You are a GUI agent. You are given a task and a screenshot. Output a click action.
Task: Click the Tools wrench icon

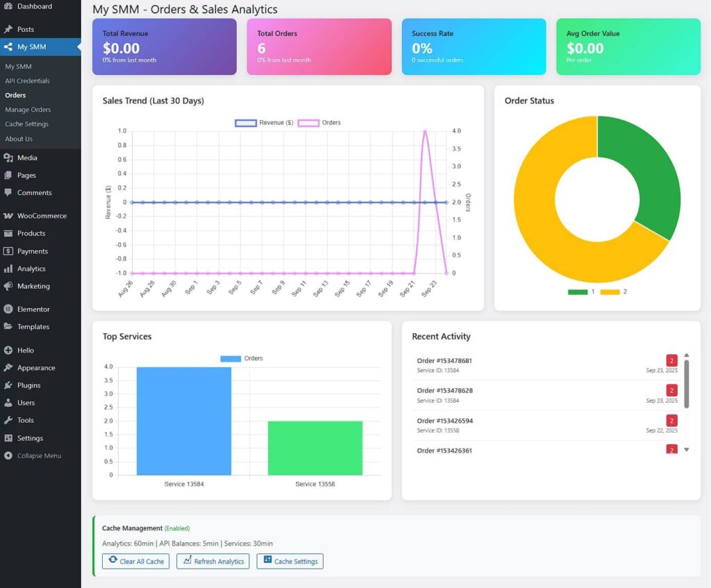coord(8,420)
